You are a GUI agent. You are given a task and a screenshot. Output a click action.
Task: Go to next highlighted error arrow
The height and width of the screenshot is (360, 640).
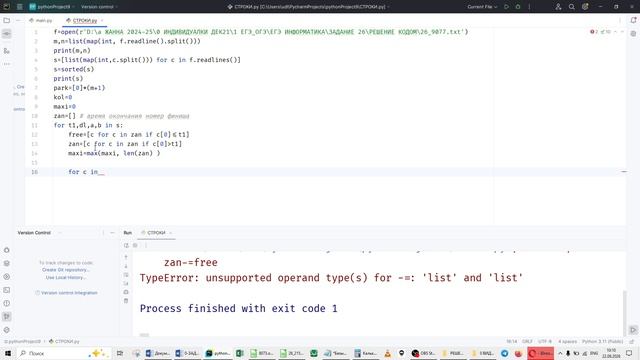(x=622, y=32)
